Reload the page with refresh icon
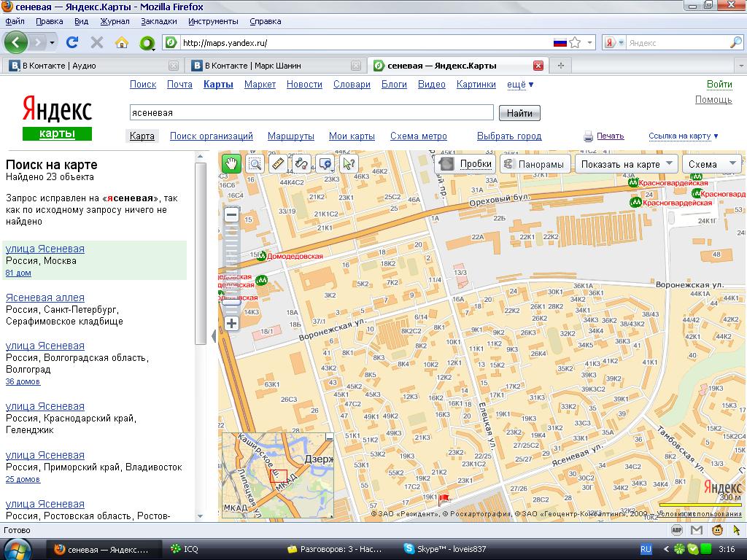Image resolution: width=747 pixels, height=560 pixels. coord(72,42)
